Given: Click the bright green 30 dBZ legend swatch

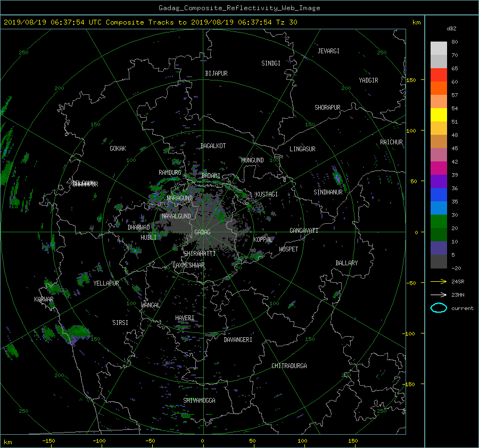Looking at the screenshot, I should click(x=439, y=222).
